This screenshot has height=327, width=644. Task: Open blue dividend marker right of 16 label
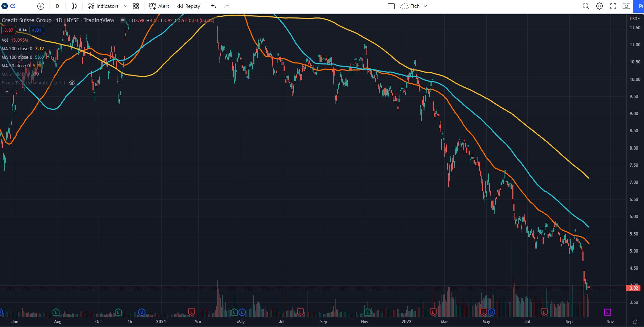(142, 312)
